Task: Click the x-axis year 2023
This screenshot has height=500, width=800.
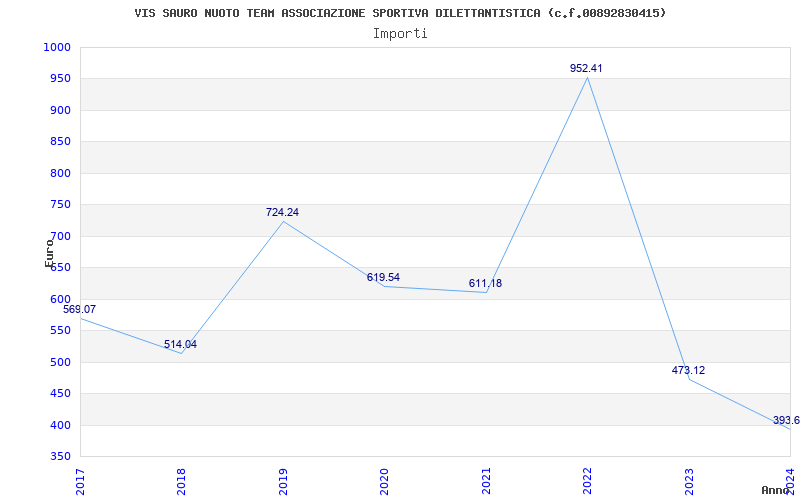Action: [x=689, y=481]
